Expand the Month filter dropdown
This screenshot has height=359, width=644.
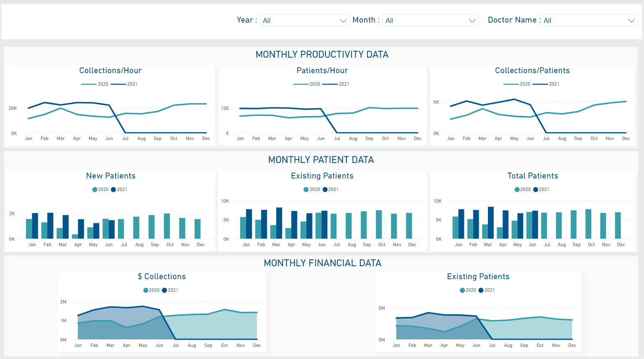(430, 20)
